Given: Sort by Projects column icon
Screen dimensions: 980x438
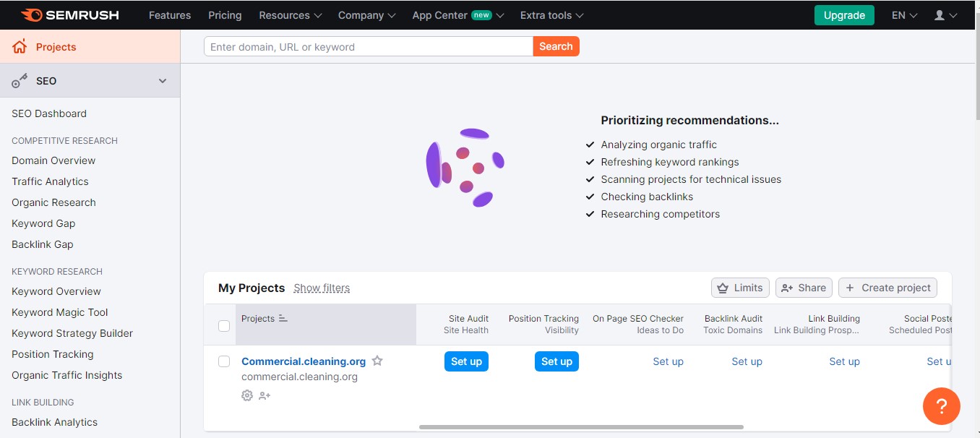Looking at the screenshot, I should point(283,318).
